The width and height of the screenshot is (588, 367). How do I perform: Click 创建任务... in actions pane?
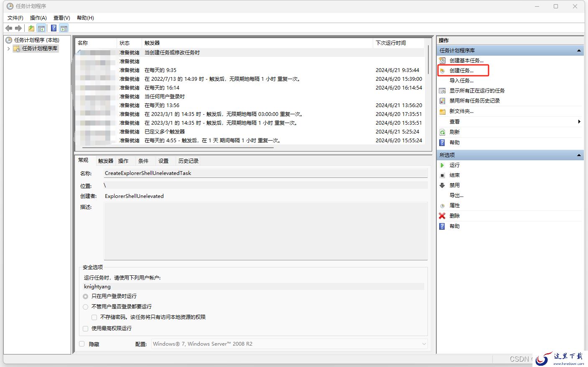pos(461,71)
